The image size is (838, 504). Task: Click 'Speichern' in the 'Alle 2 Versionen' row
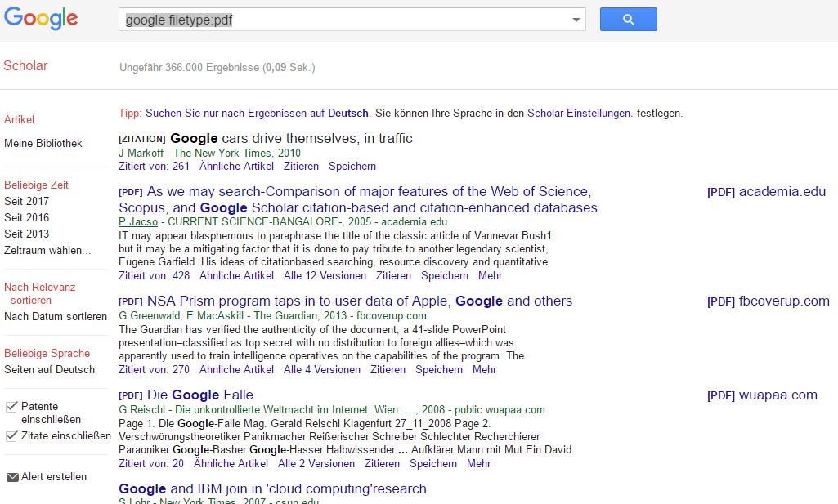[x=432, y=463]
